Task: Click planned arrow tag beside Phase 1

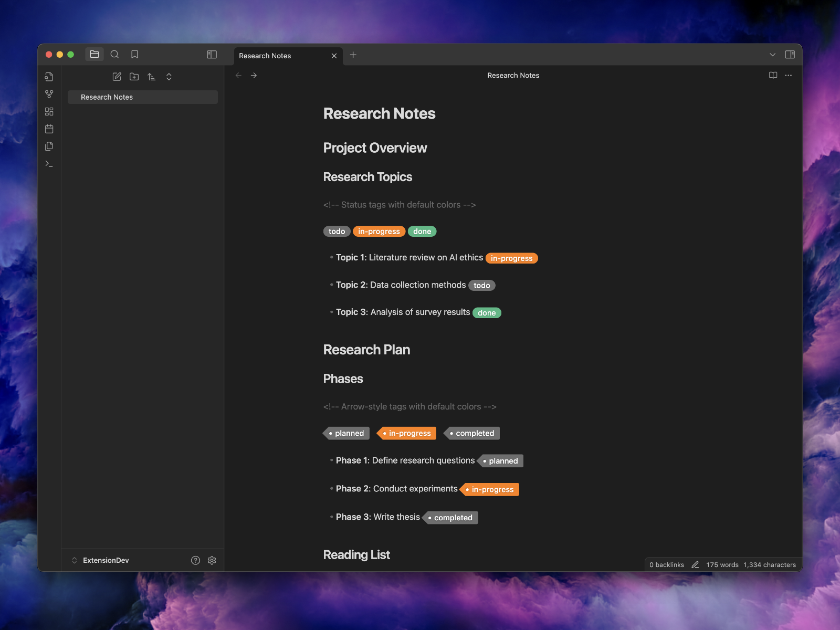Action: [500, 461]
